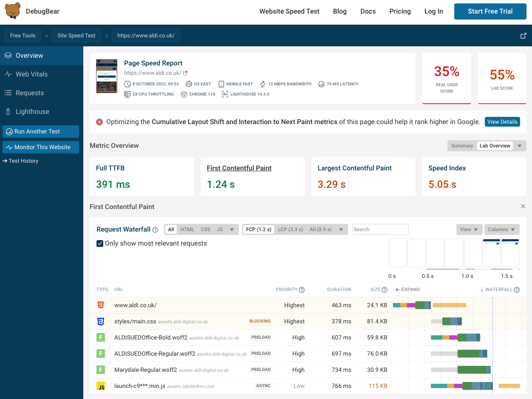Click font icon for ALDISUEDOffice-Bold.woff2 row
Image resolution: width=532 pixels, height=399 pixels.
101,337
